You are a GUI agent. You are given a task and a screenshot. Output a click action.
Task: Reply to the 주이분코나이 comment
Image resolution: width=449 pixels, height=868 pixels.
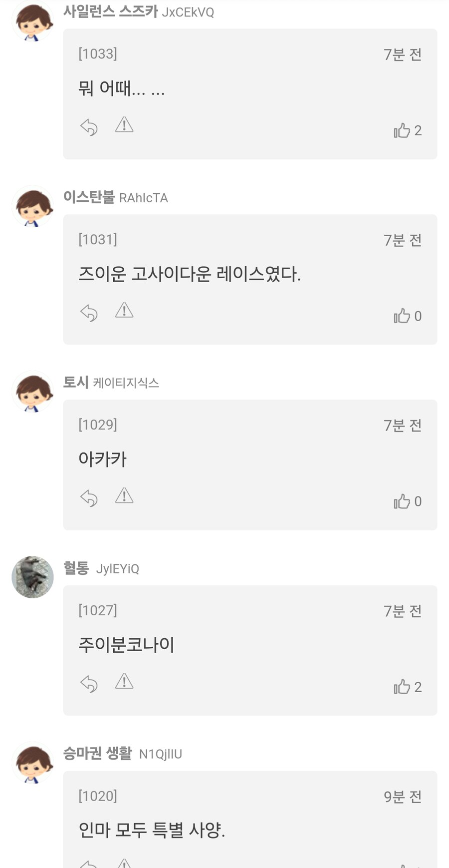[89, 684]
